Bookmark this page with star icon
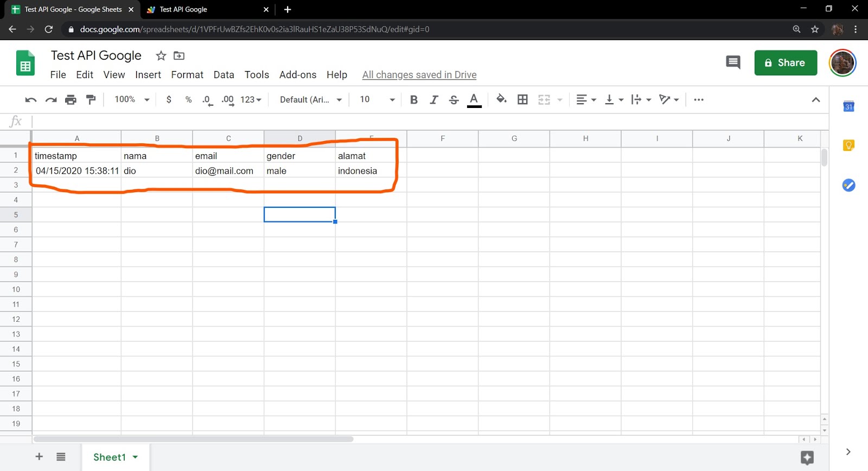The image size is (868, 471). (814, 29)
